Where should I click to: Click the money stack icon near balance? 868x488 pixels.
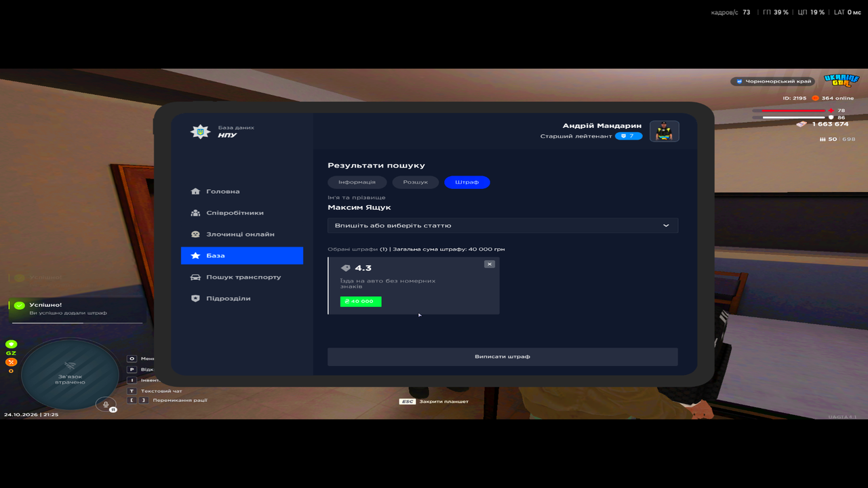click(x=802, y=124)
